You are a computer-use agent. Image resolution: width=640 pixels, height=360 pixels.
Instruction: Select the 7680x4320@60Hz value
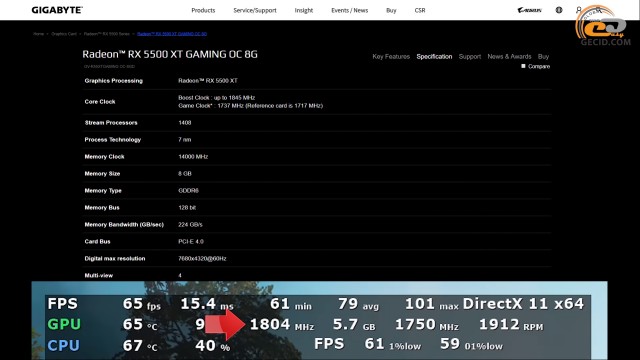coord(202,259)
